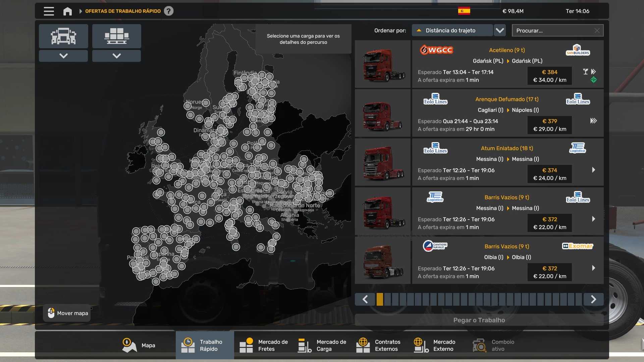The width and height of the screenshot is (644, 362).
Task: Open the Ordenar por dropdown arrow
Action: coord(500,31)
